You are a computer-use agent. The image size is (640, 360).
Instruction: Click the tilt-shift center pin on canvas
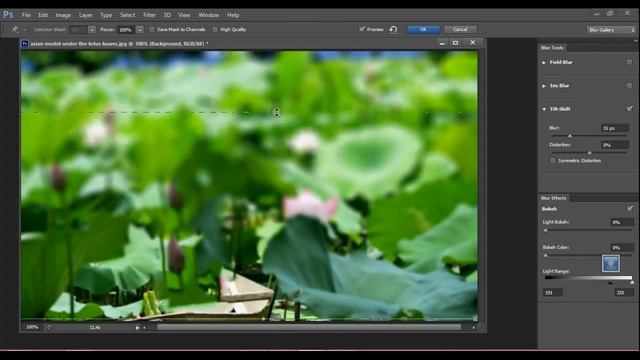[x=277, y=113]
